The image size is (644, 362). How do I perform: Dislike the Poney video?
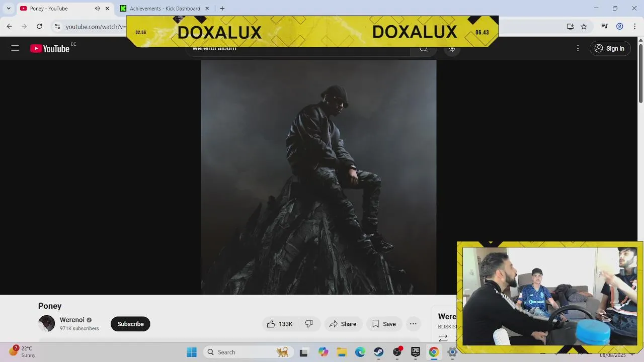coord(309,324)
